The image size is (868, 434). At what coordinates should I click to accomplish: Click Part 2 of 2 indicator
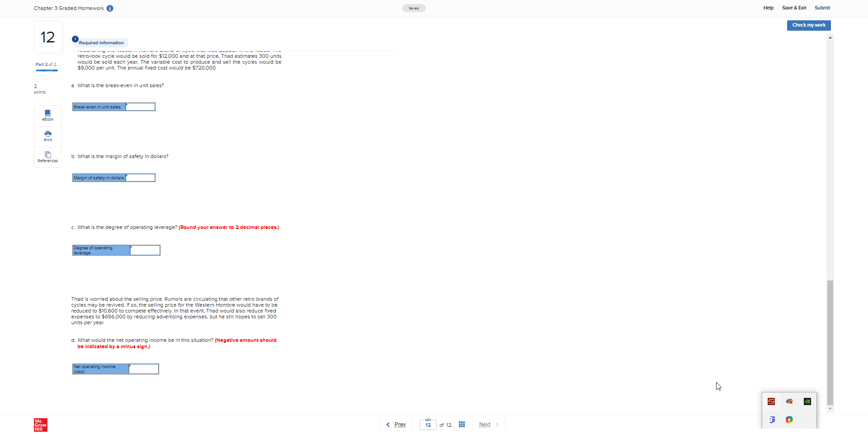pos(46,64)
